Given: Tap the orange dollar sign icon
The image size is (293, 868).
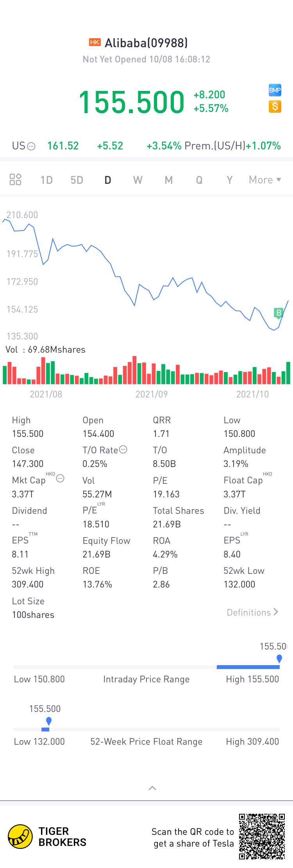Looking at the screenshot, I should tap(275, 106).
